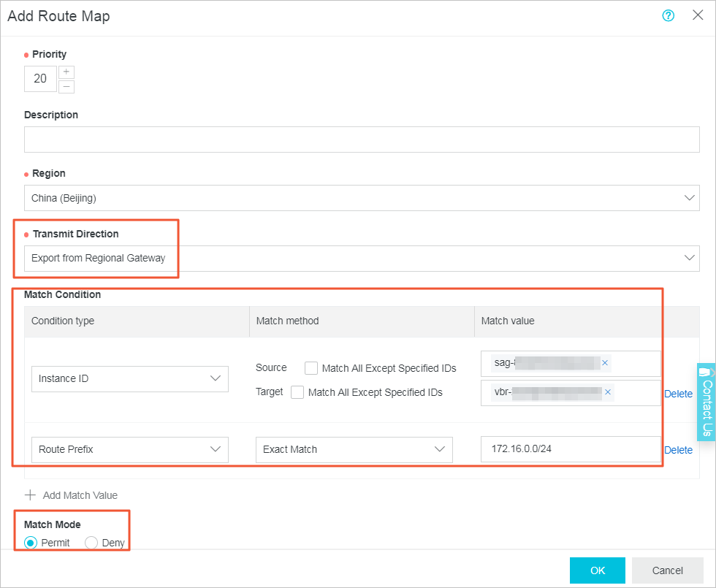Click the 172.16.0.0/24 route prefix field

[x=571, y=449]
